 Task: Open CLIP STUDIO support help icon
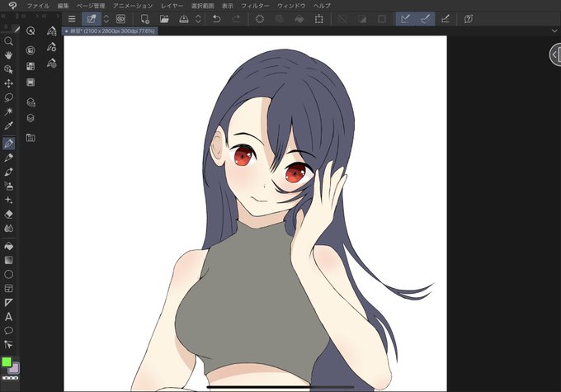click(469, 19)
